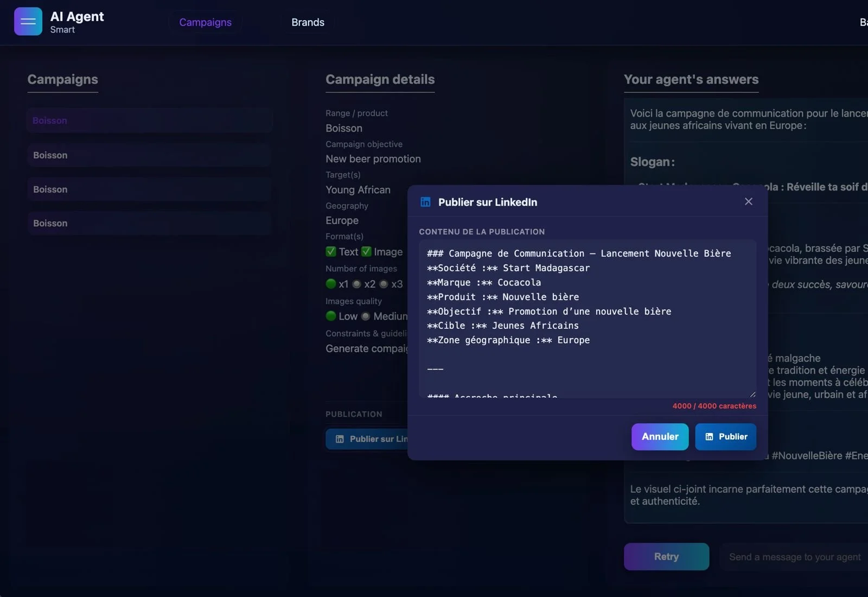This screenshot has width=868, height=597.
Task: Click the Your agent's answers heading
Action: 691,79
